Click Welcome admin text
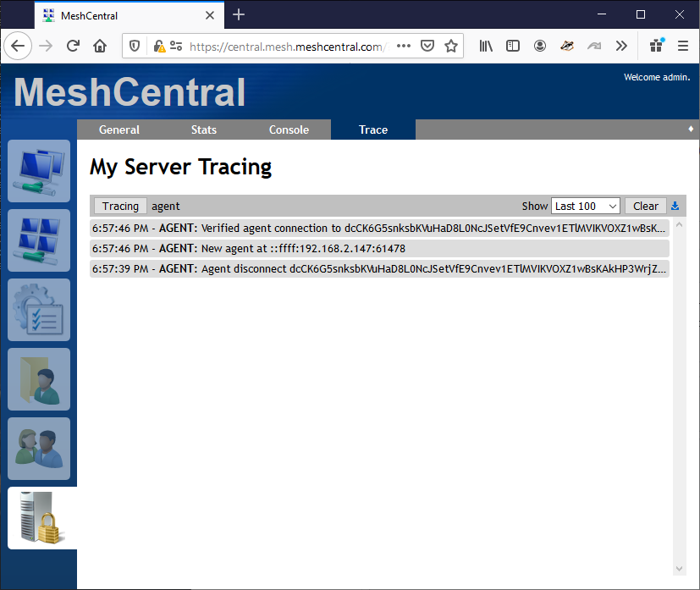The width and height of the screenshot is (700, 590). click(657, 77)
